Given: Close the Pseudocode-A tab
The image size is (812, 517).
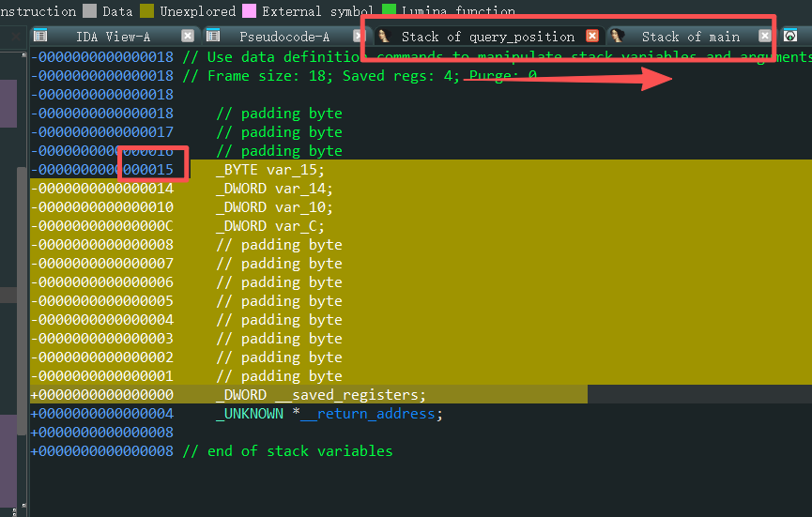Looking at the screenshot, I should click(x=360, y=37).
